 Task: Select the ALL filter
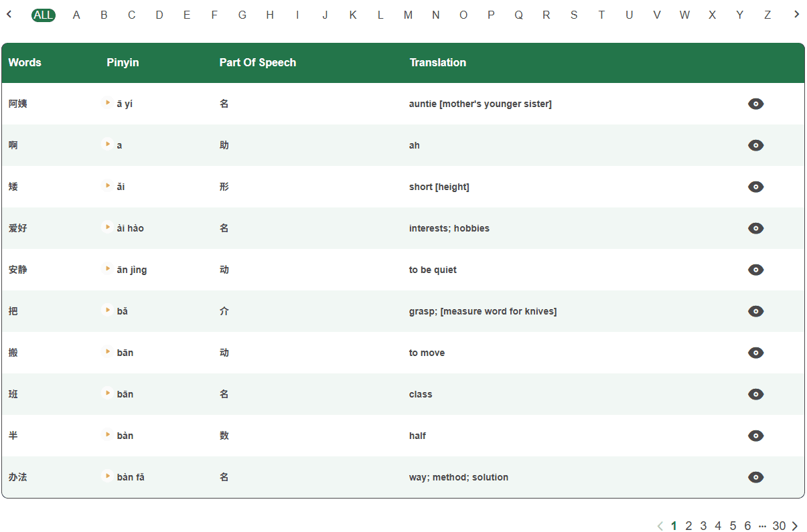(44, 13)
